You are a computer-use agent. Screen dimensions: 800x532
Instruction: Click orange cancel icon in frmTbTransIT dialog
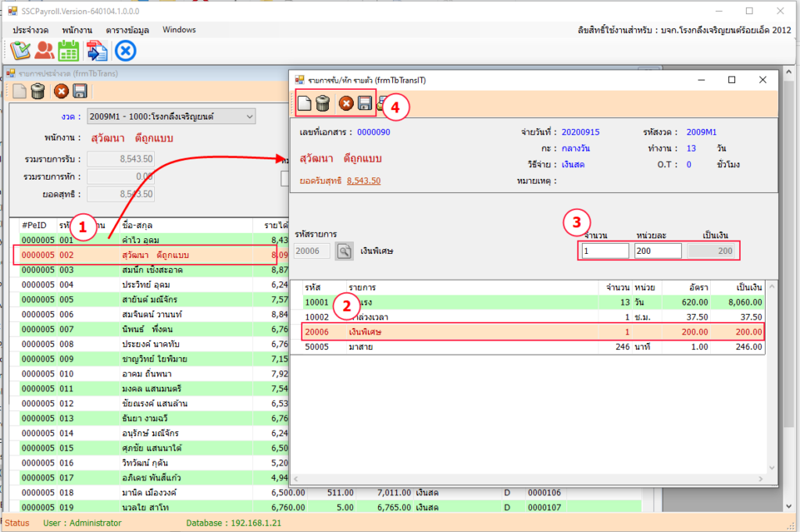pyautogui.click(x=346, y=104)
